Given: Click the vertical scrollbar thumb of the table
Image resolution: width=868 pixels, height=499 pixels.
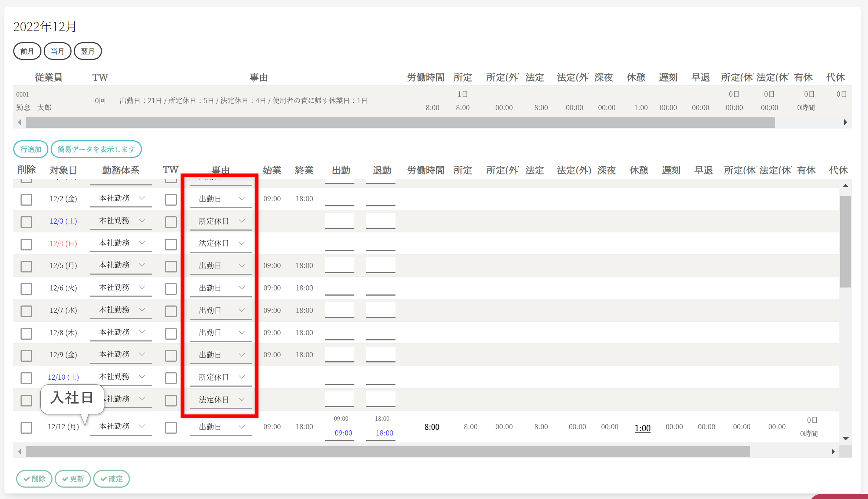Looking at the screenshot, I should tap(845, 241).
